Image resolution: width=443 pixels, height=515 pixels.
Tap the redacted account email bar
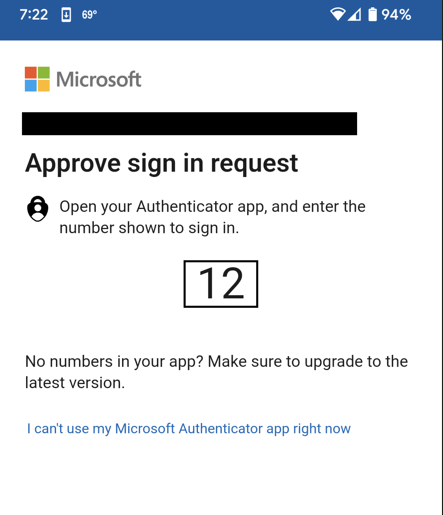click(x=189, y=124)
